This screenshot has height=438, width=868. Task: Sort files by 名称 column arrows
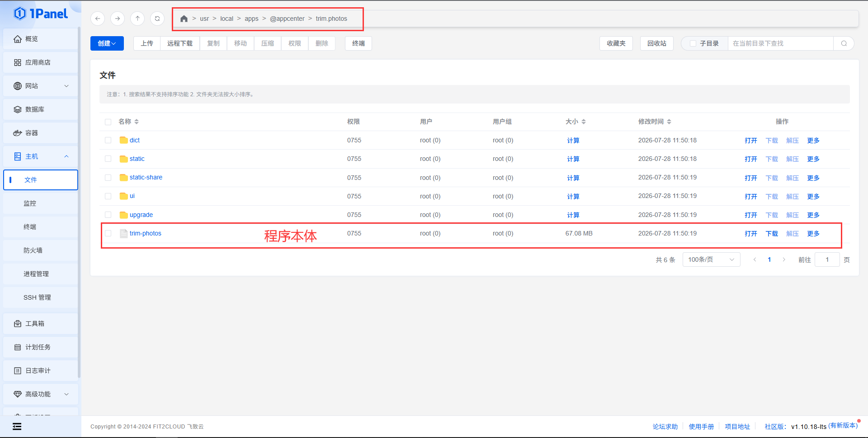[137, 122]
